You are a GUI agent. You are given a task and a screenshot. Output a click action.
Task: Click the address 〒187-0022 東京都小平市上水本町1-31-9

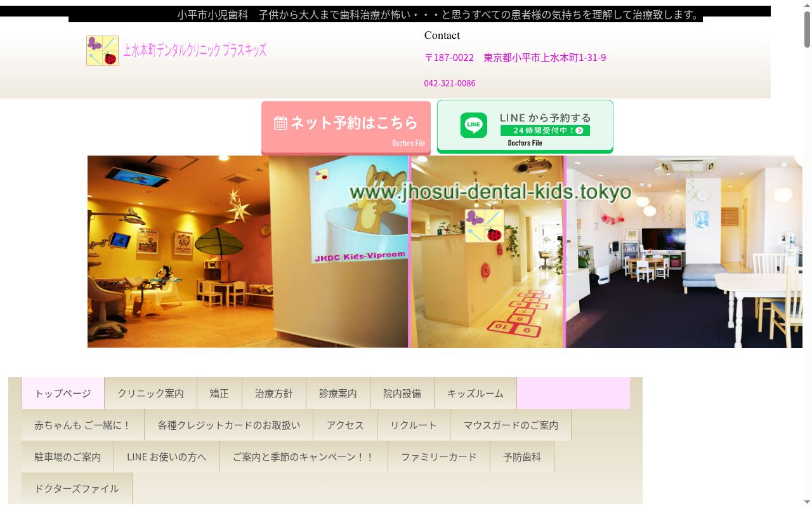515,57
